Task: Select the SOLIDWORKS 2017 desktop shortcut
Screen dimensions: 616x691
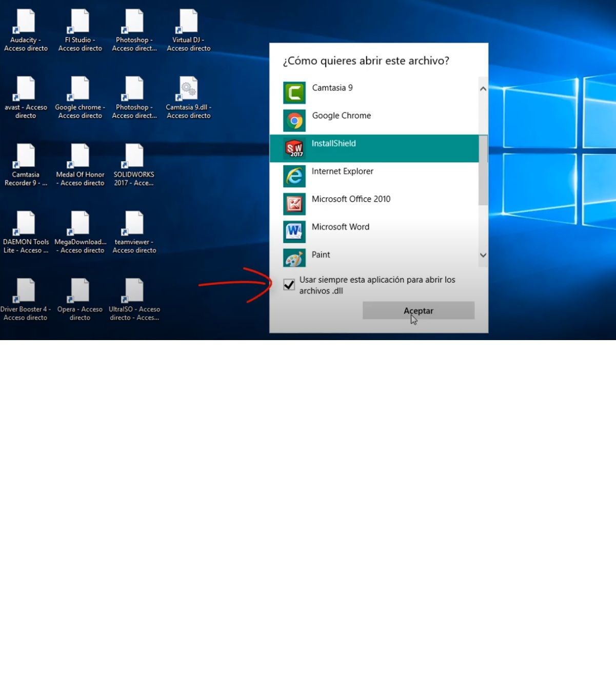Action: (134, 165)
